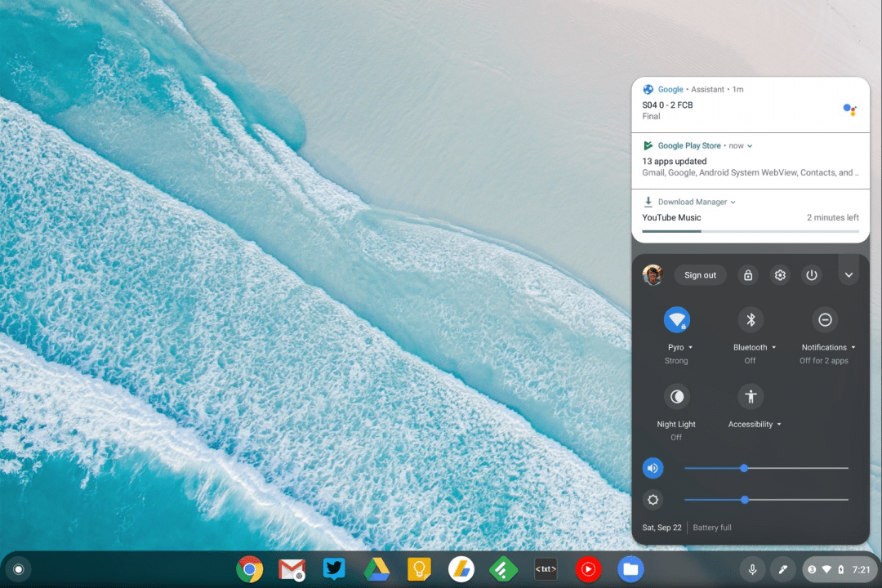The width and height of the screenshot is (882, 588).
Task: Enable Bluetooth from the quick settings tile
Action: [x=750, y=319]
